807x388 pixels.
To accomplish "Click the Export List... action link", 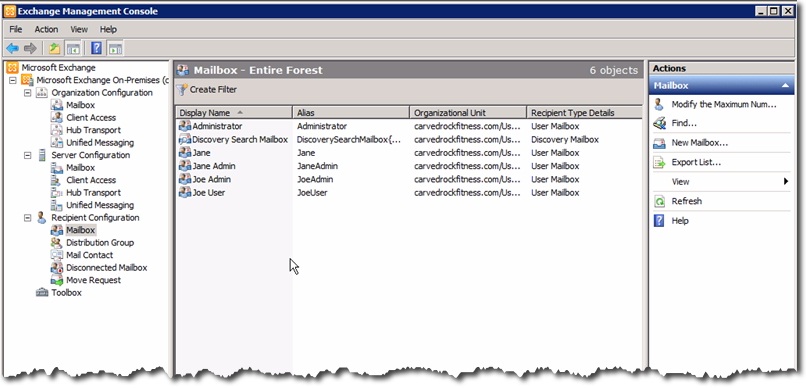I will 696,163.
